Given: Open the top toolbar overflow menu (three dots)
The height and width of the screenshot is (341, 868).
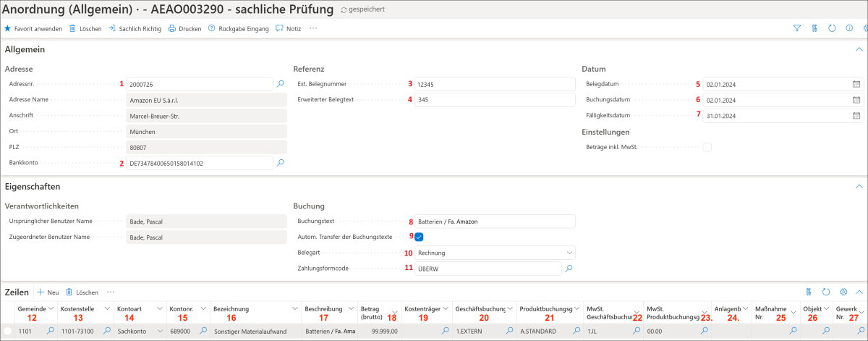Looking at the screenshot, I should pyautogui.click(x=313, y=29).
